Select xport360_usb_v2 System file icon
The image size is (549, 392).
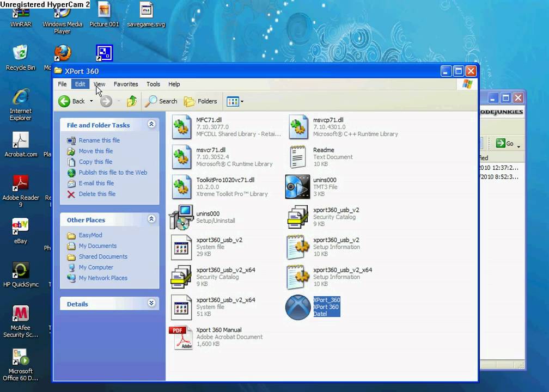(x=181, y=247)
